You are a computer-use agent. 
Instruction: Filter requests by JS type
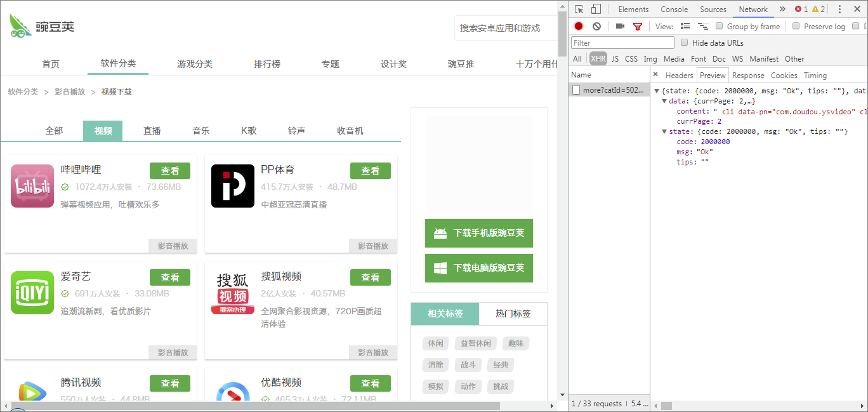pos(615,58)
